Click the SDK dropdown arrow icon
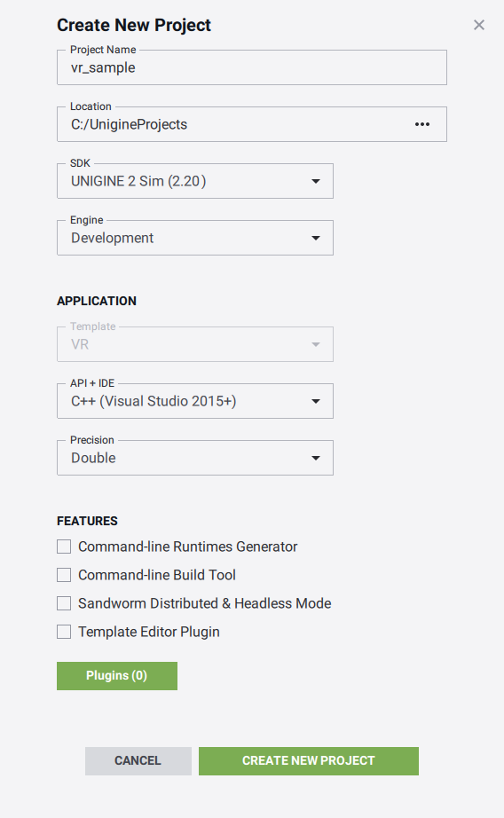 coord(316,181)
